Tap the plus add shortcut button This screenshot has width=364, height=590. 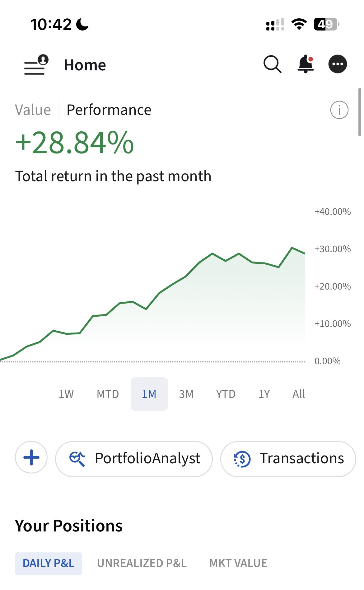pyautogui.click(x=31, y=458)
